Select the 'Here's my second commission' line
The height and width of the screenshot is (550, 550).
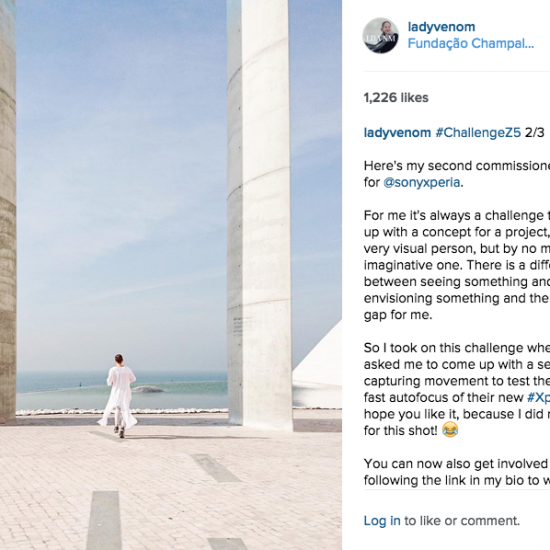pos(457,166)
